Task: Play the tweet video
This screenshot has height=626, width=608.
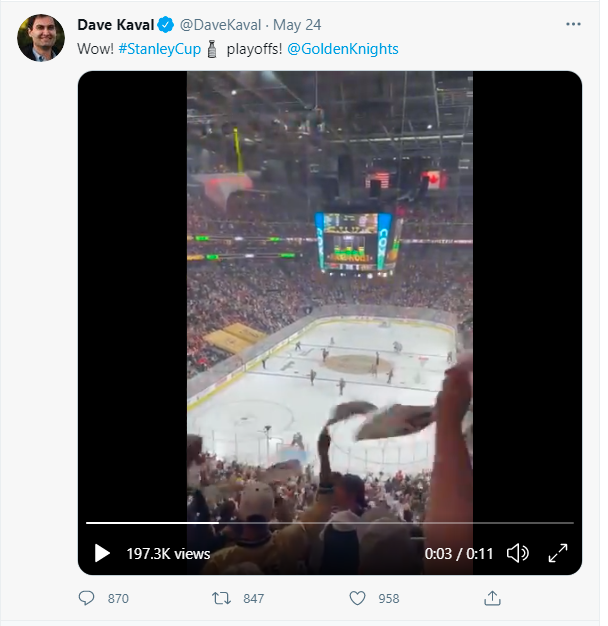Action: coord(102,553)
